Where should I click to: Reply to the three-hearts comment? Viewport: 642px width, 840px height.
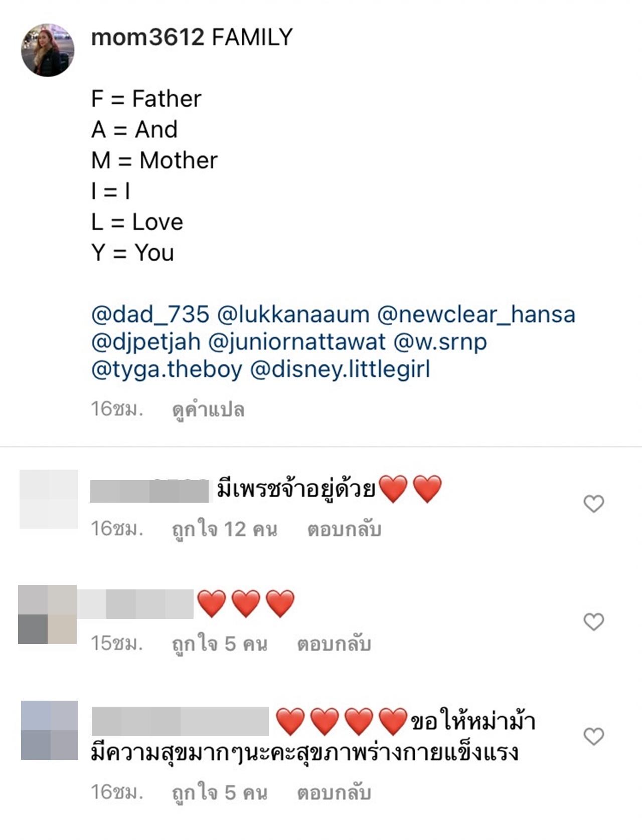pos(334,644)
